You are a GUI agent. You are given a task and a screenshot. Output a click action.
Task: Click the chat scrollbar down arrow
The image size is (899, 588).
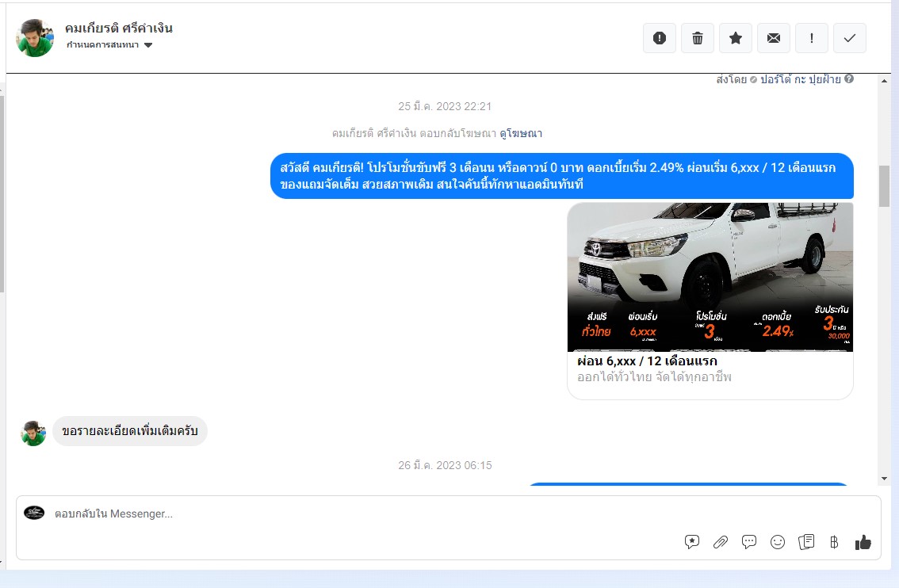pyautogui.click(x=884, y=479)
